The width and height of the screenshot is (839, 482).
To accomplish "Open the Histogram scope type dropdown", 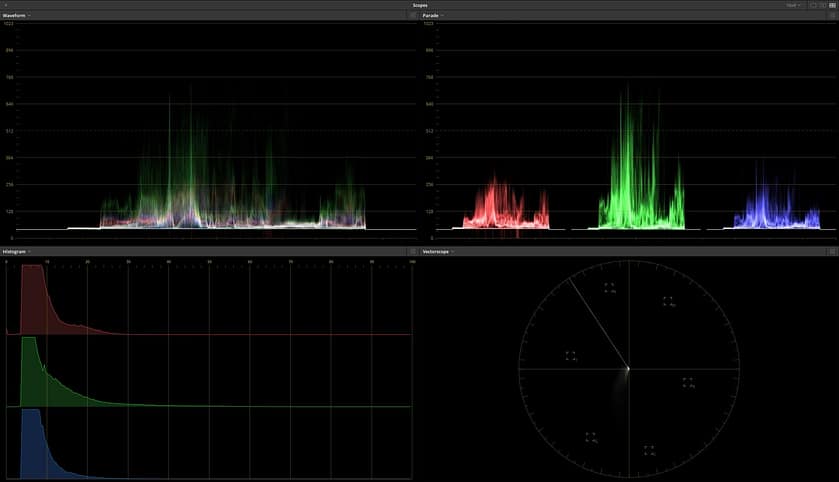I will click(x=17, y=251).
